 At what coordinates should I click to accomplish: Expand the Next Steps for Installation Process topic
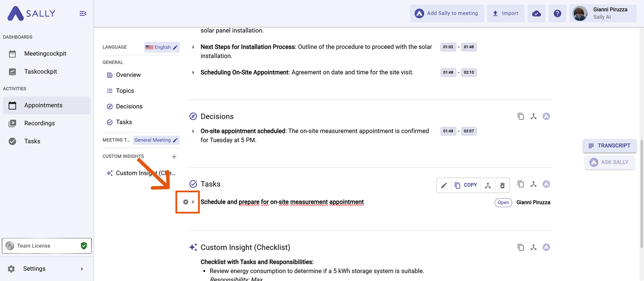point(193,47)
